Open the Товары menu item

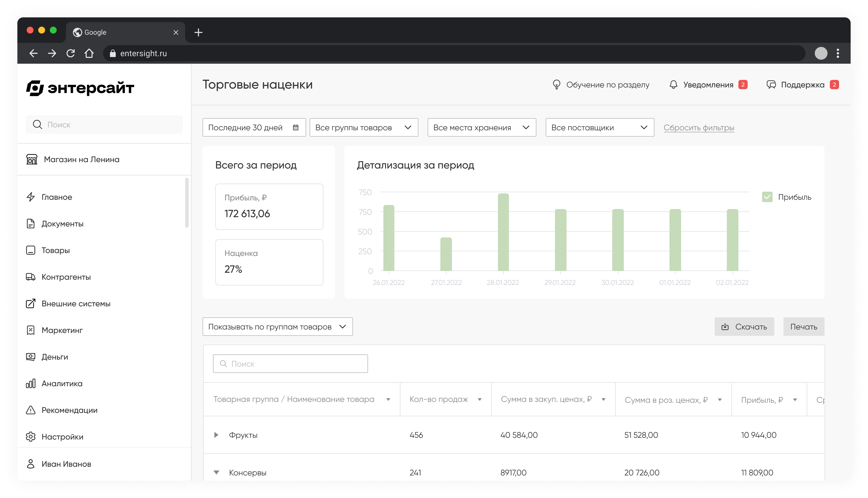55,250
